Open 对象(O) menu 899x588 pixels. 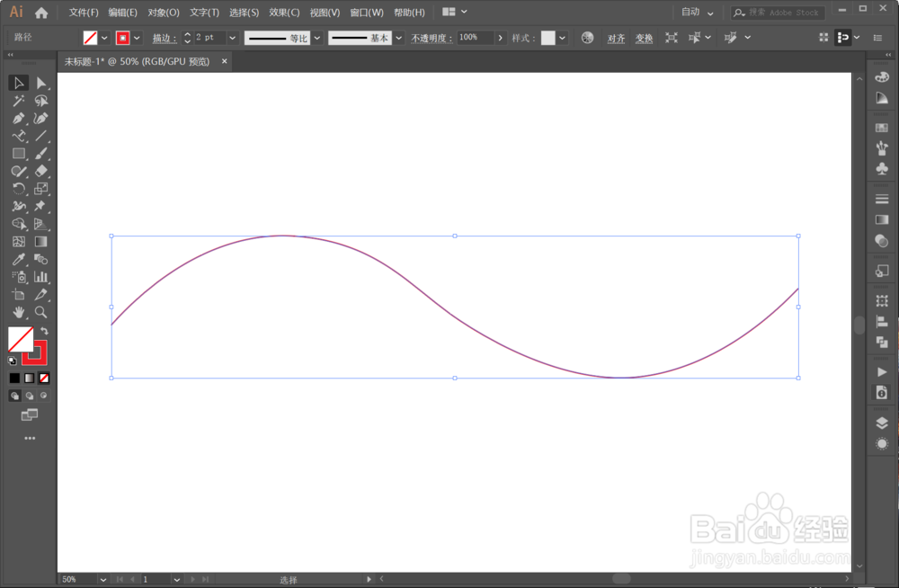tap(164, 12)
